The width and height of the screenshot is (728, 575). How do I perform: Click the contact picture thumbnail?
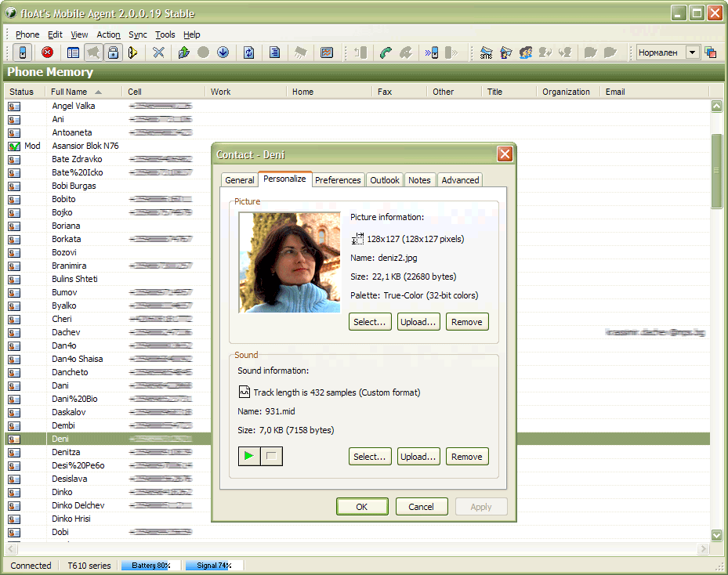point(289,262)
